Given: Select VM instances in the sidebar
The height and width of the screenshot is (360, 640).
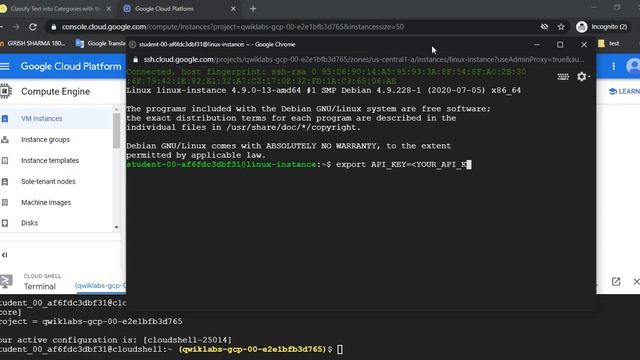Looking at the screenshot, I should [x=42, y=119].
